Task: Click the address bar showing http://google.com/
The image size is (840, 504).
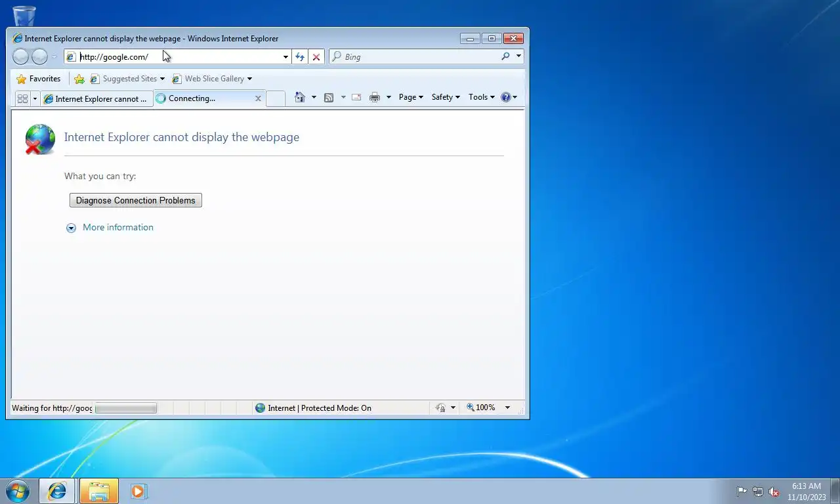Action: point(173,57)
